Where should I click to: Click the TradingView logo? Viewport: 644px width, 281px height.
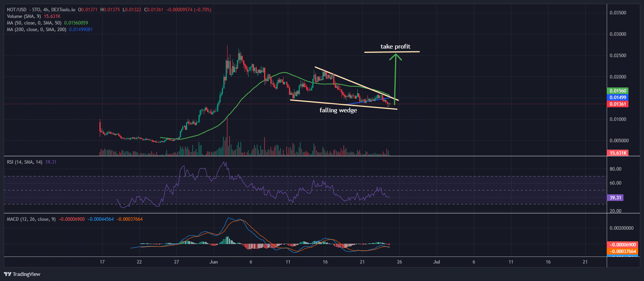pos(22,274)
